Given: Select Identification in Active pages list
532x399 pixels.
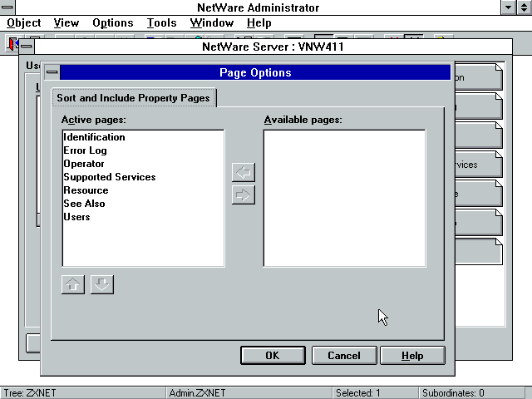Looking at the screenshot, I should (143, 137).
